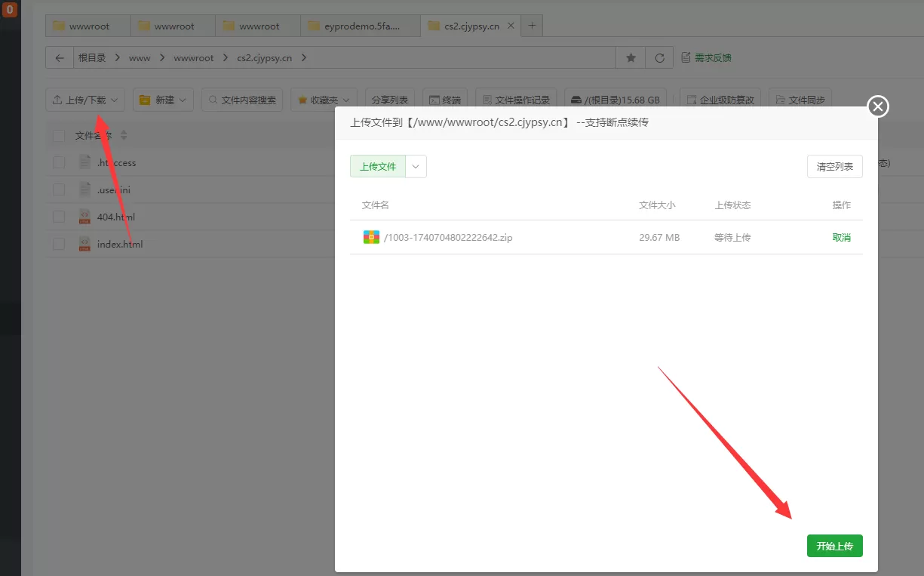Image resolution: width=924 pixels, height=576 pixels.
Task: Click wwwroot in the breadcrumb path
Action: [x=194, y=58]
